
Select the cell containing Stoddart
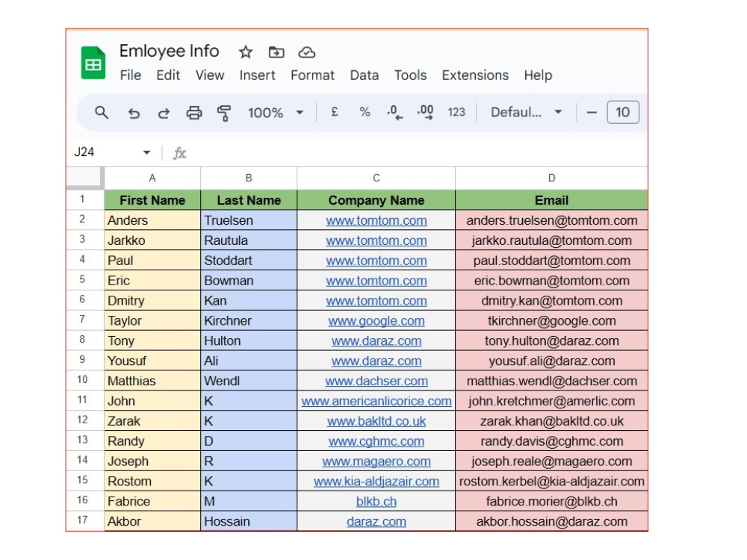pyautogui.click(x=249, y=261)
